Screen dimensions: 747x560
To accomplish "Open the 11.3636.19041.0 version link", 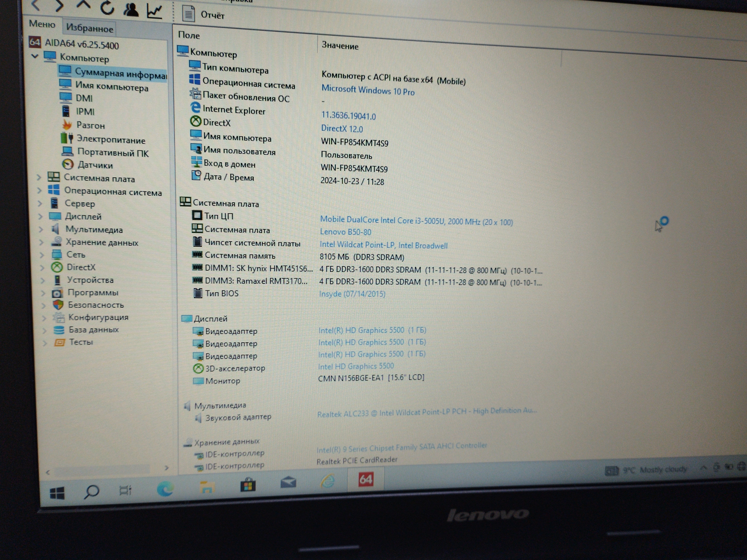I will (x=349, y=115).
